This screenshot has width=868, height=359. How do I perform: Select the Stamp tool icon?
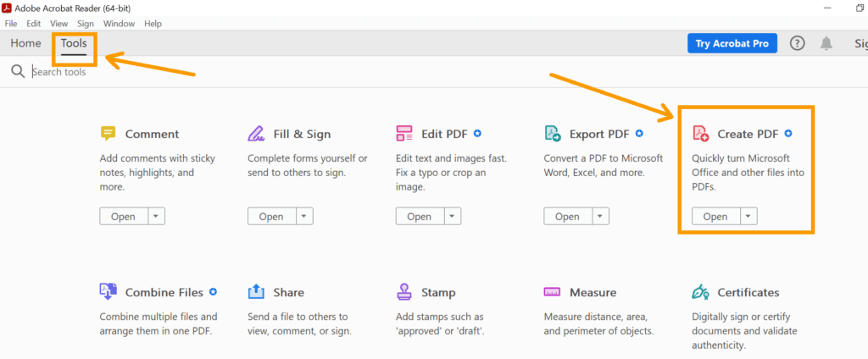pos(404,292)
